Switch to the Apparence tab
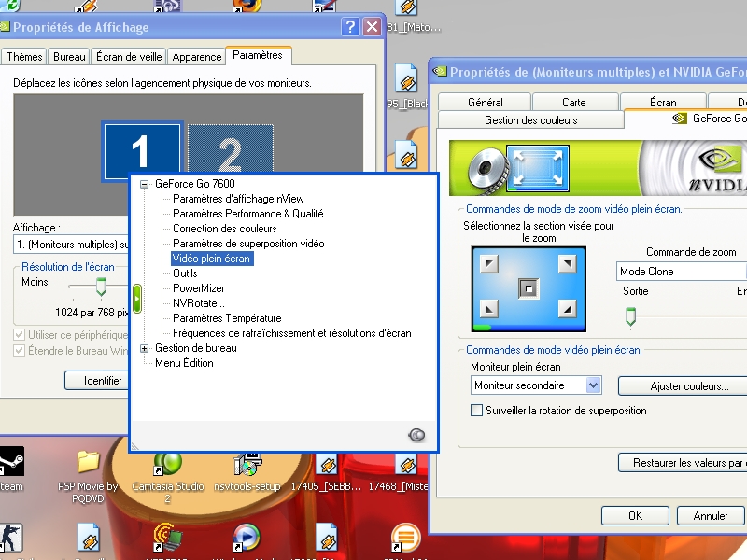 (197, 57)
